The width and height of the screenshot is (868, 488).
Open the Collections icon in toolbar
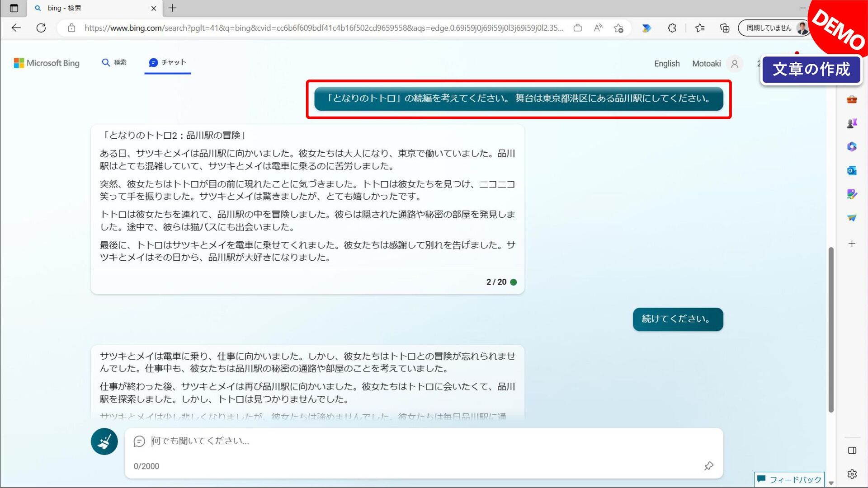pyautogui.click(x=725, y=28)
